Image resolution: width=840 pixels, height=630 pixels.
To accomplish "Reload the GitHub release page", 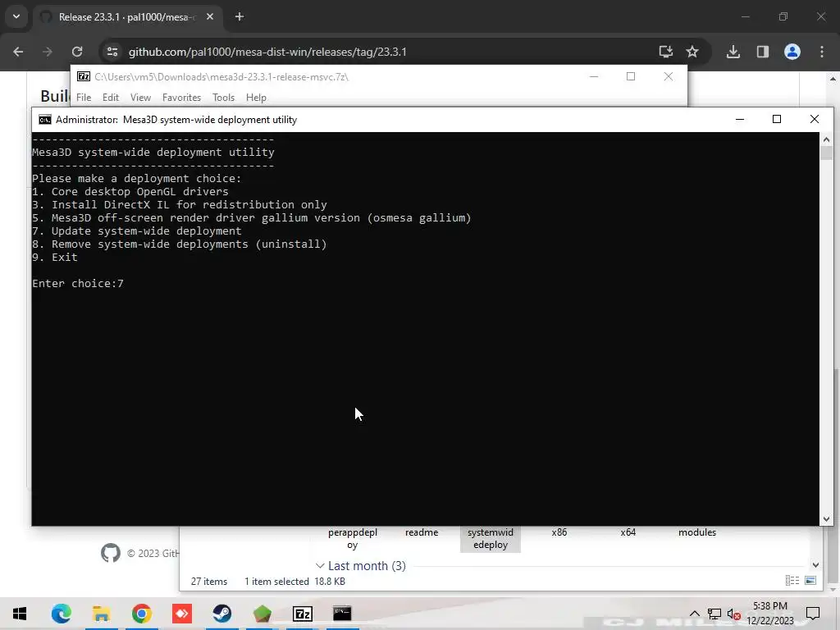I will tap(77, 52).
